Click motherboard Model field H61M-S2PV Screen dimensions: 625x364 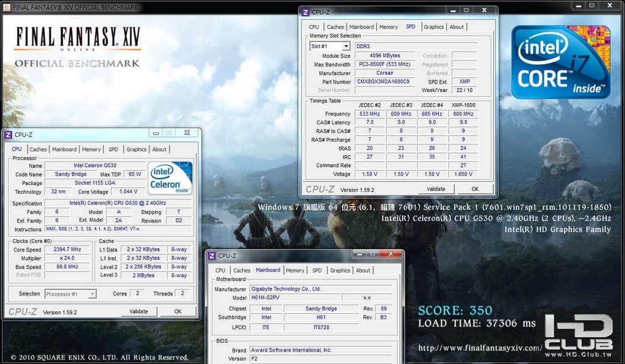(x=295, y=298)
